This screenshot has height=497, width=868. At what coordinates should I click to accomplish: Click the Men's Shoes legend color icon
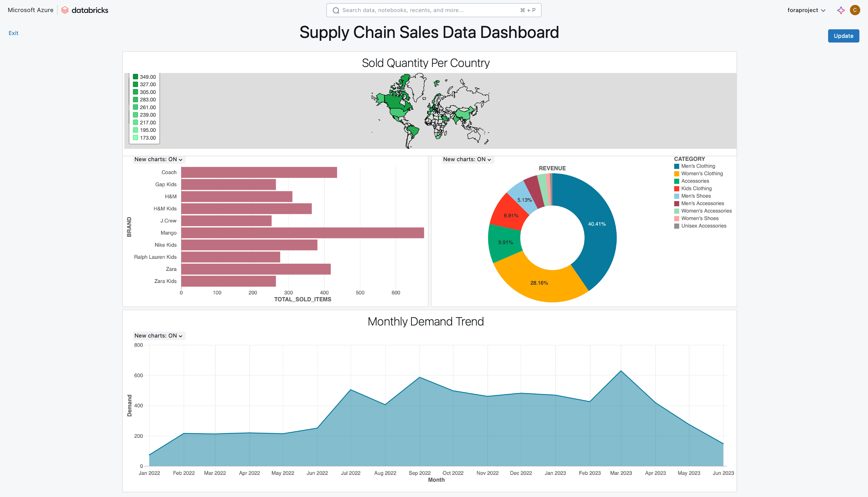point(677,196)
